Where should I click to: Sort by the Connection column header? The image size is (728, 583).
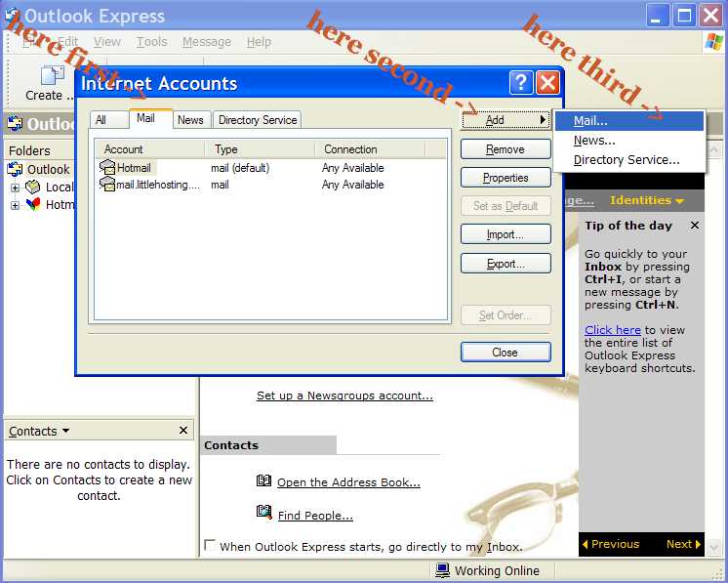(x=370, y=149)
